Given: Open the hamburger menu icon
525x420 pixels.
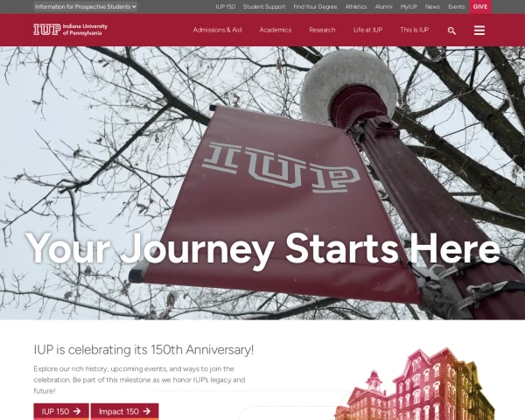Looking at the screenshot, I should coord(479,30).
